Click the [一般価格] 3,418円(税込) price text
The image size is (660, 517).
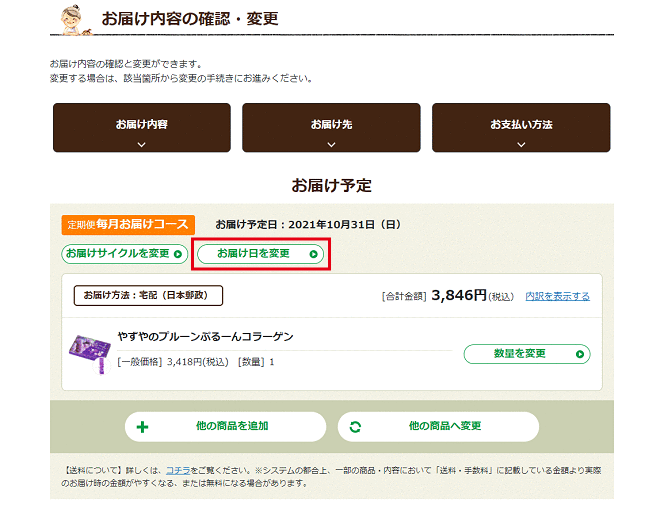click(173, 362)
